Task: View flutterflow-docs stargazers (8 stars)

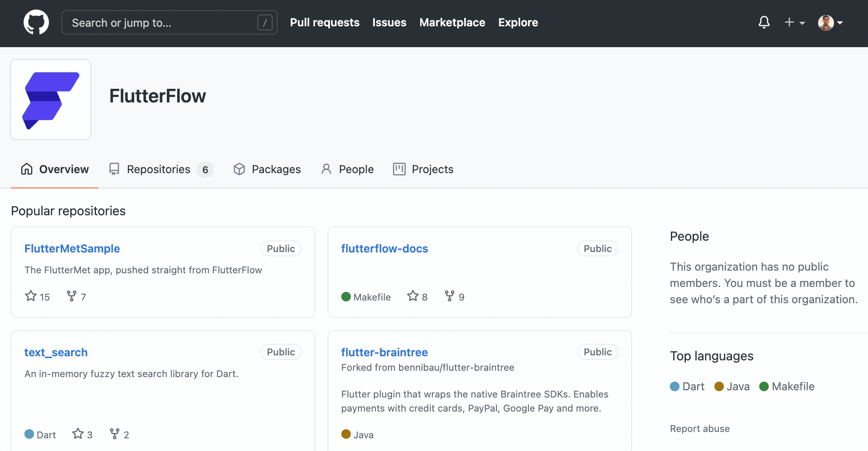Action: (417, 296)
